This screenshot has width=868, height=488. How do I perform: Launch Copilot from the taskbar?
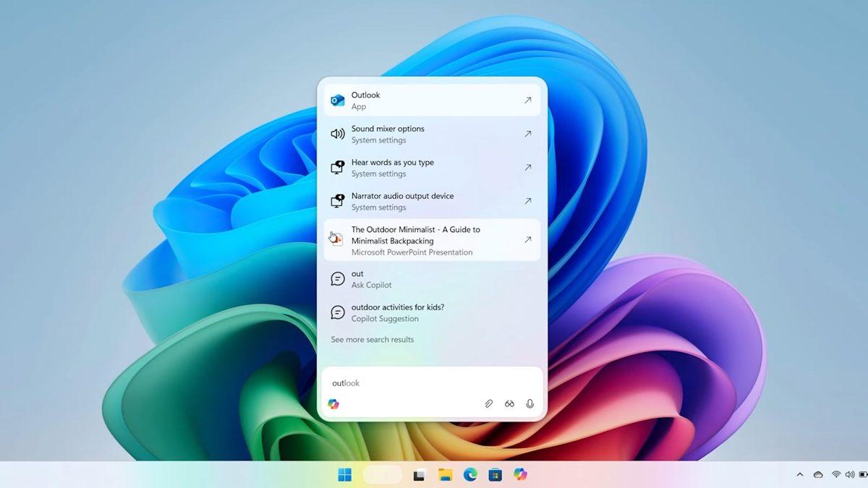[520, 474]
